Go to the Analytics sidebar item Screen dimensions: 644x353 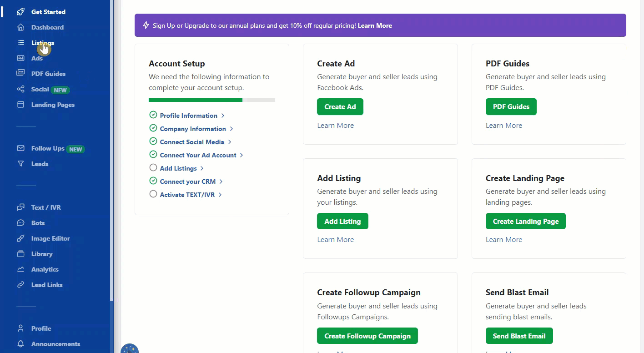(45, 269)
